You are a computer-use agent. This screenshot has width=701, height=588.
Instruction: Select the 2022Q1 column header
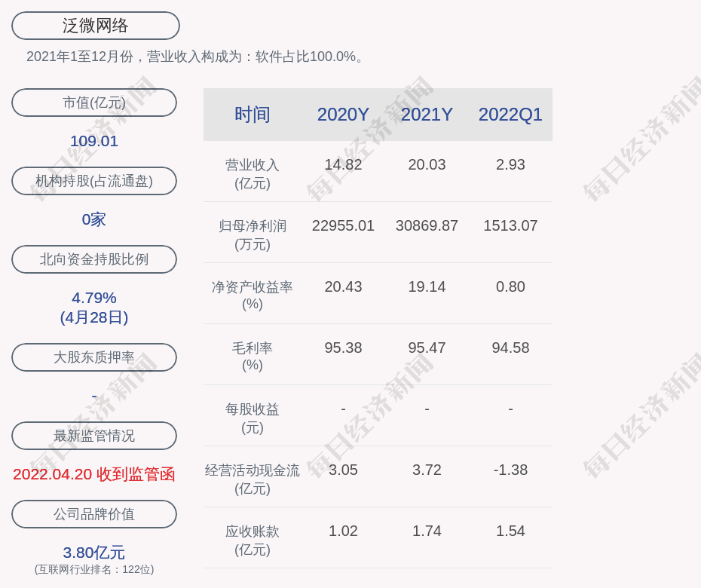[510, 115]
